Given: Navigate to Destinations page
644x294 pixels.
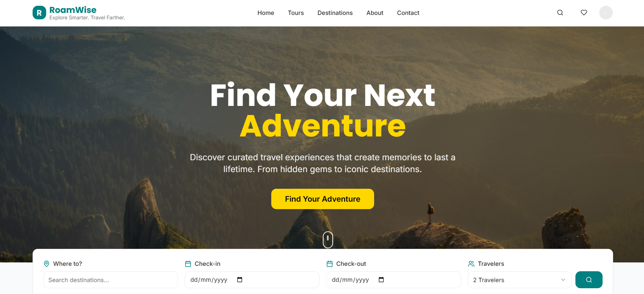Looking at the screenshot, I should (335, 13).
